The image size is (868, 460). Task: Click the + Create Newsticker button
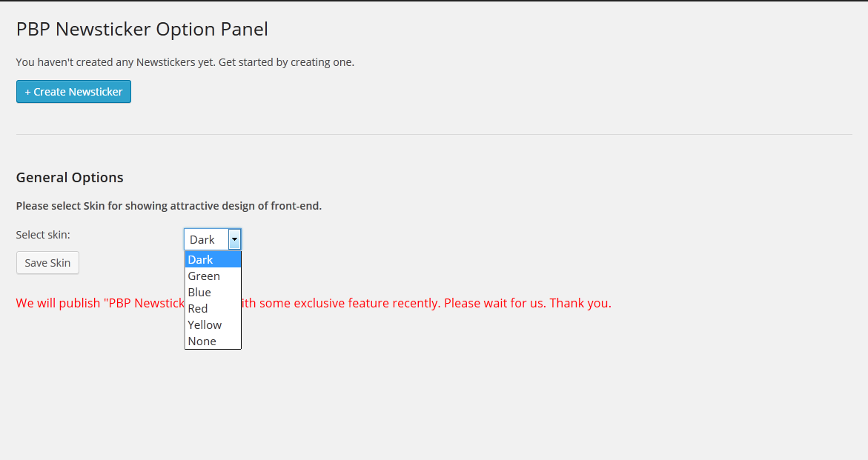[73, 92]
